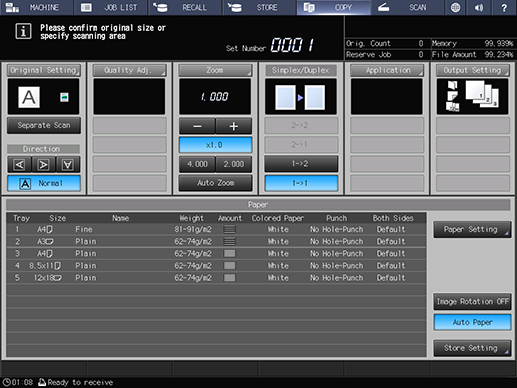Select the COPY tab
The image size is (517, 388).
click(334, 7)
